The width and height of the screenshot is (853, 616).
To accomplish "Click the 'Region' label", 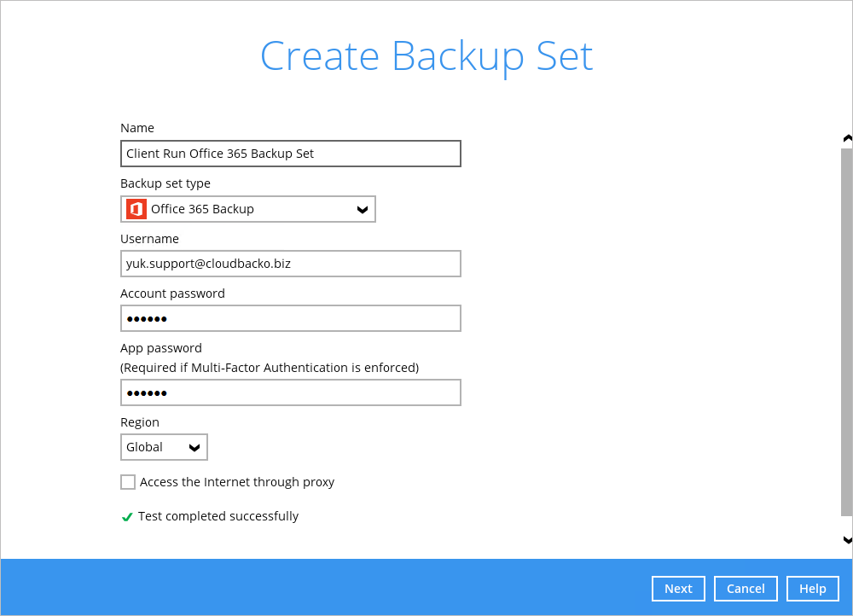I will (x=140, y=423).
